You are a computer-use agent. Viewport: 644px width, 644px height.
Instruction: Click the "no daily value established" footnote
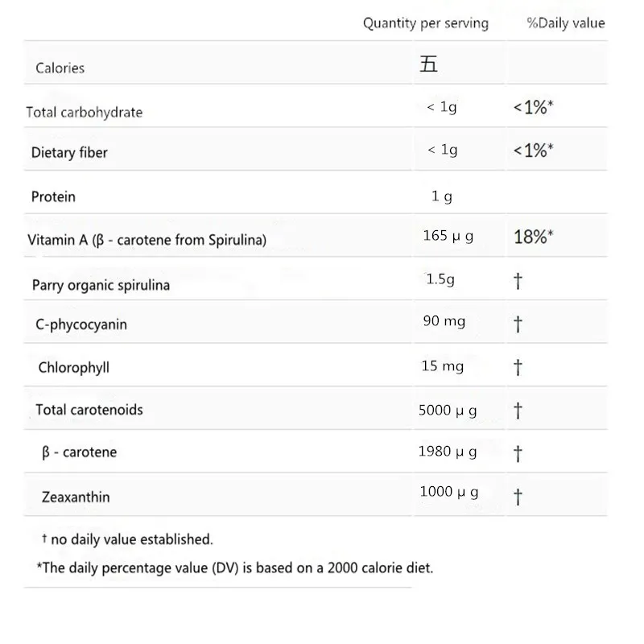point(131,539)
